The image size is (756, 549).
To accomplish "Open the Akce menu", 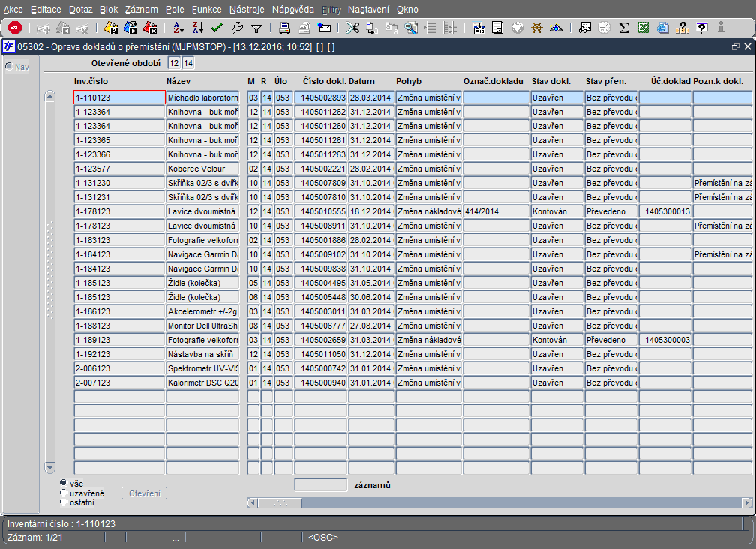I will tap(13, 9).
